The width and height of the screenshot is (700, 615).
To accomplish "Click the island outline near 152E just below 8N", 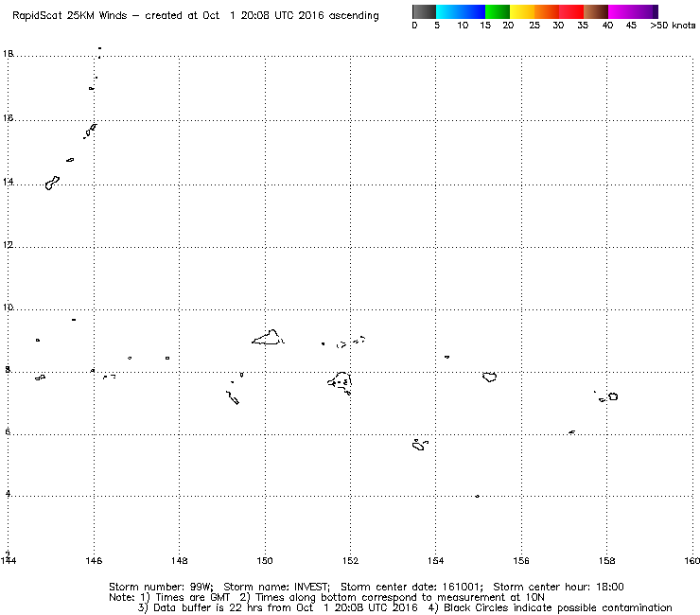I will [341, 383].
